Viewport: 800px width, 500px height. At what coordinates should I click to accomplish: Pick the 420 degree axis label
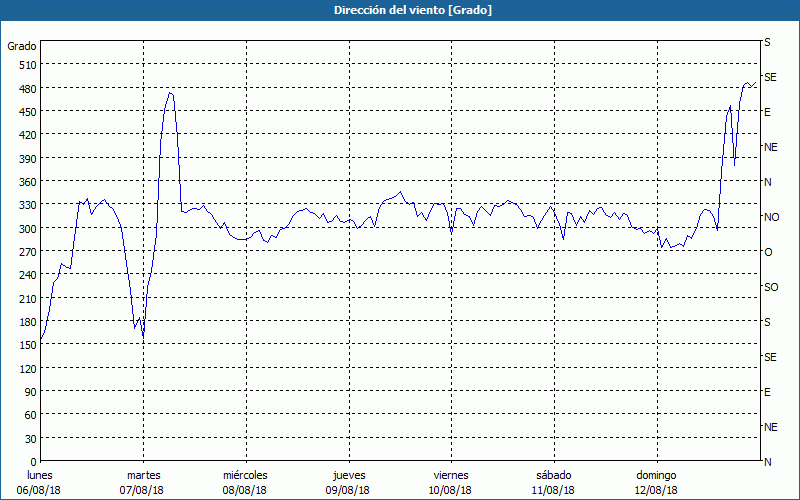(28, 135)
